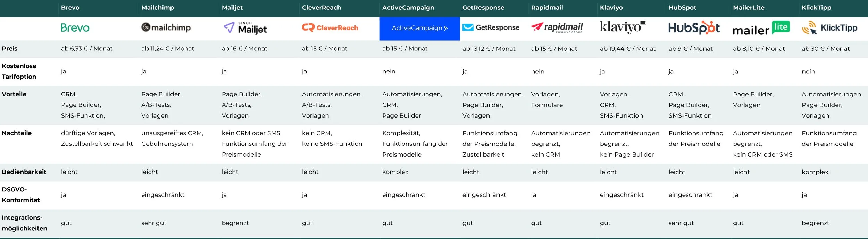This screenshot has width=868, height=239.
Task: Select the HubSpot column header
Action: coord(682,8)
